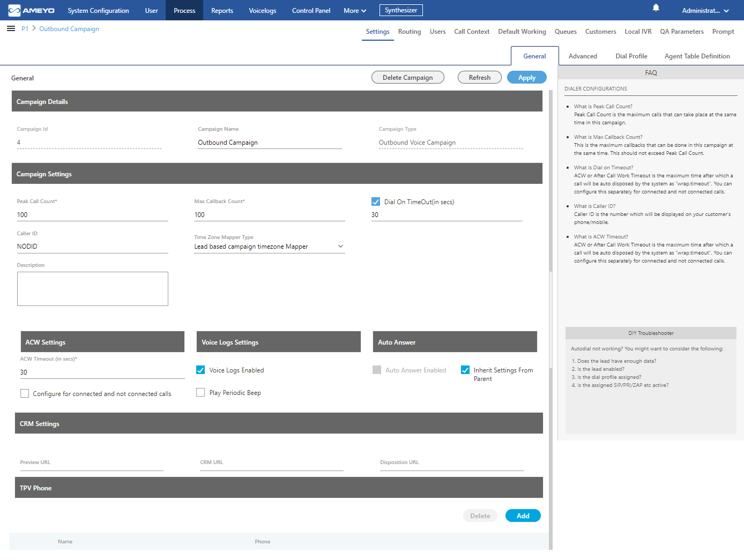Click the Ameyo logo
744x560 pixels.
pyautogui.click(x=31, y=10)
